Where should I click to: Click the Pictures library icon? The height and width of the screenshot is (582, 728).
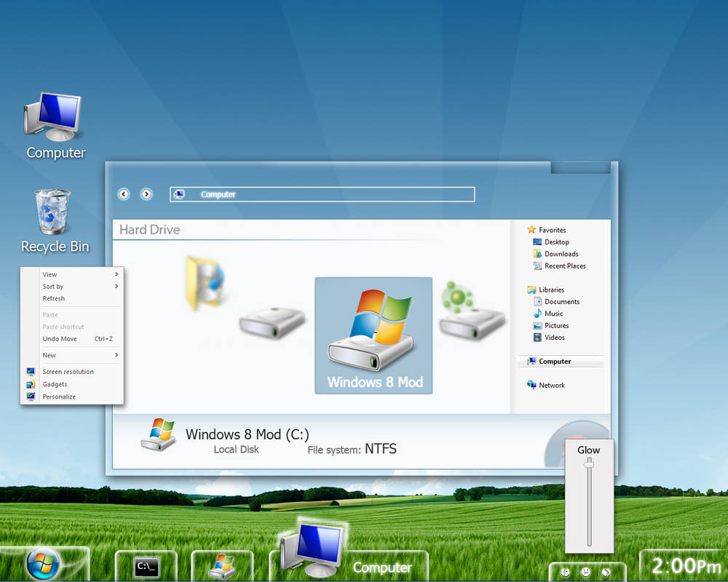click(x=538, y=326)
